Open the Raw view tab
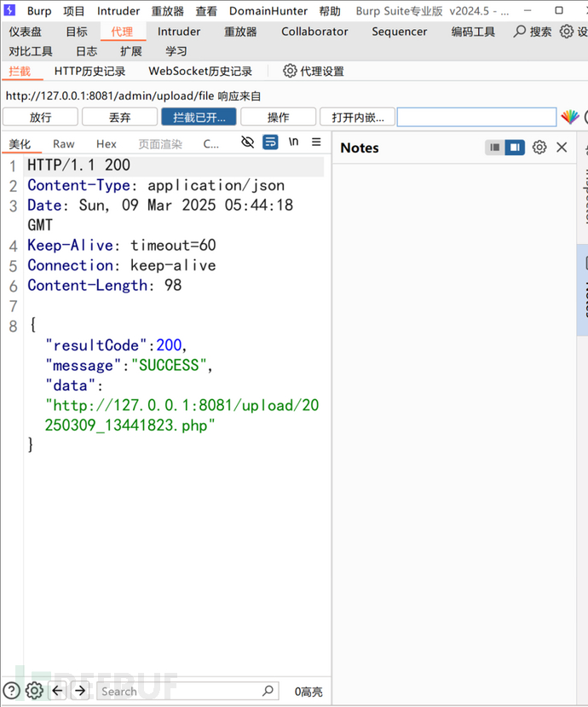Screen dimensions: 588x707 click(64, 144)
